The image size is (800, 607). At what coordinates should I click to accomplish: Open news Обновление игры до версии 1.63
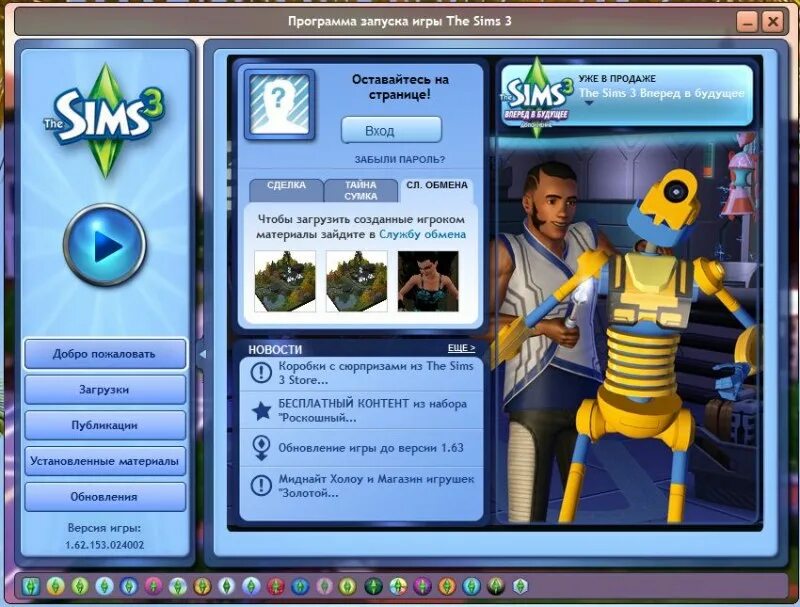[x=361, y=448]
